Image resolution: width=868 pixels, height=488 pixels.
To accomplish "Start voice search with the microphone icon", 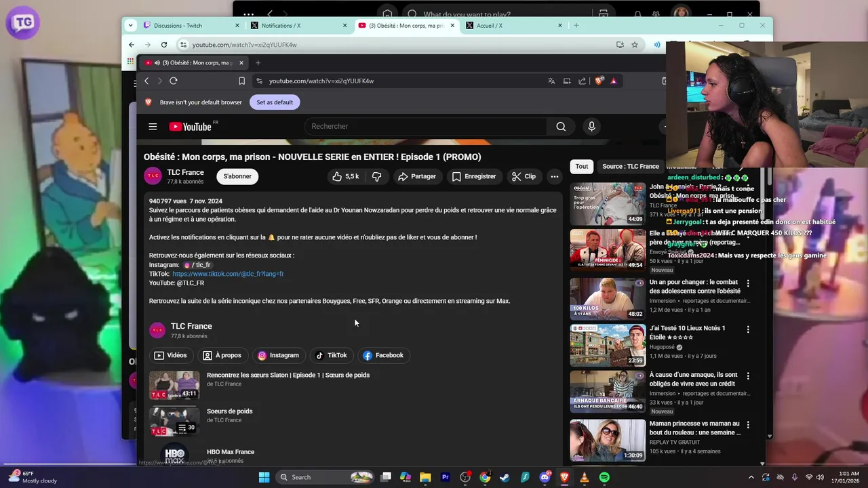I will [x=591, y=127].
